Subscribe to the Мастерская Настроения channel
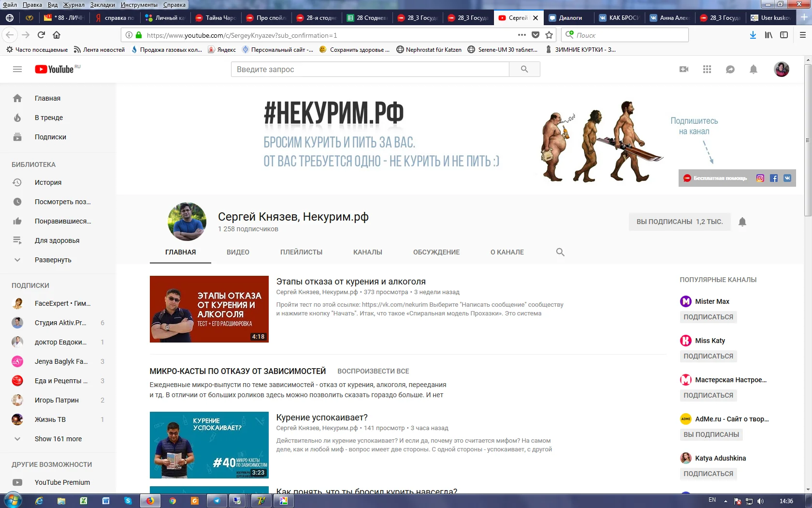 coord(708,395)
